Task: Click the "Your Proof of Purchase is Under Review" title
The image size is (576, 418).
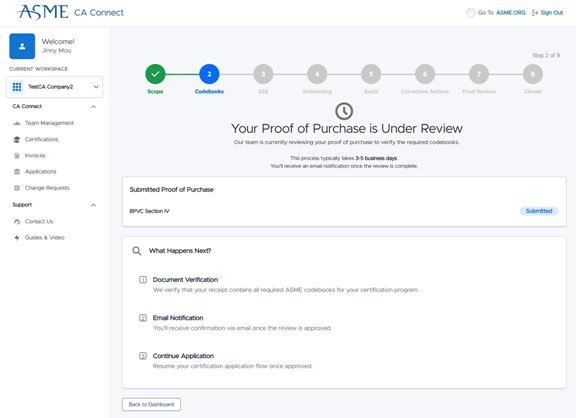Action: [x=346, y=129]
